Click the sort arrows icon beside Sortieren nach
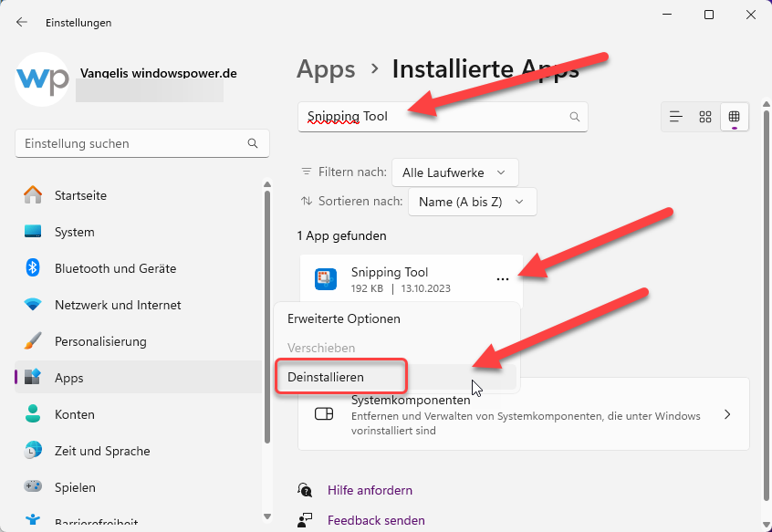Viewport: 772px width, 532px height. 307,201
